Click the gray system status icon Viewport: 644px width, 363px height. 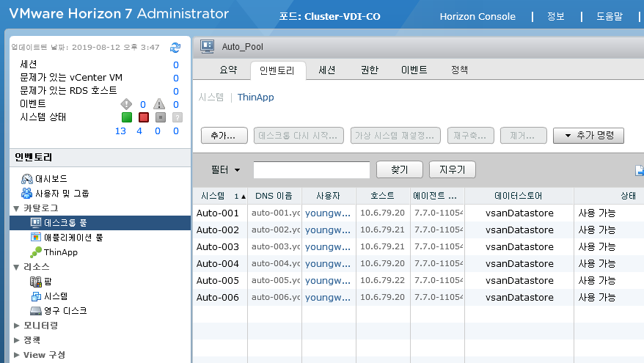click(161, 117)
